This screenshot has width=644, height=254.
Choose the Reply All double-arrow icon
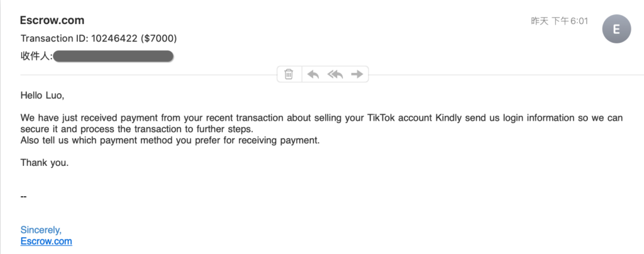(x=335, y=74)
